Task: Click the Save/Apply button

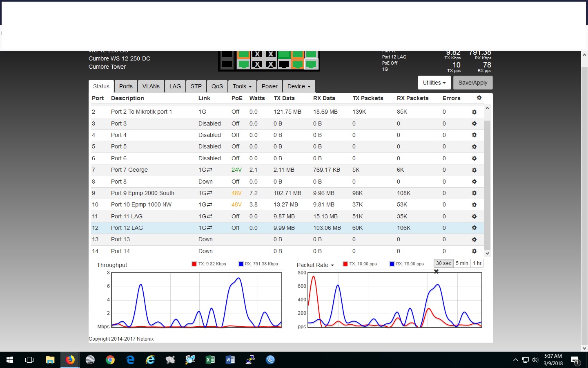Action: click(472, 83)
